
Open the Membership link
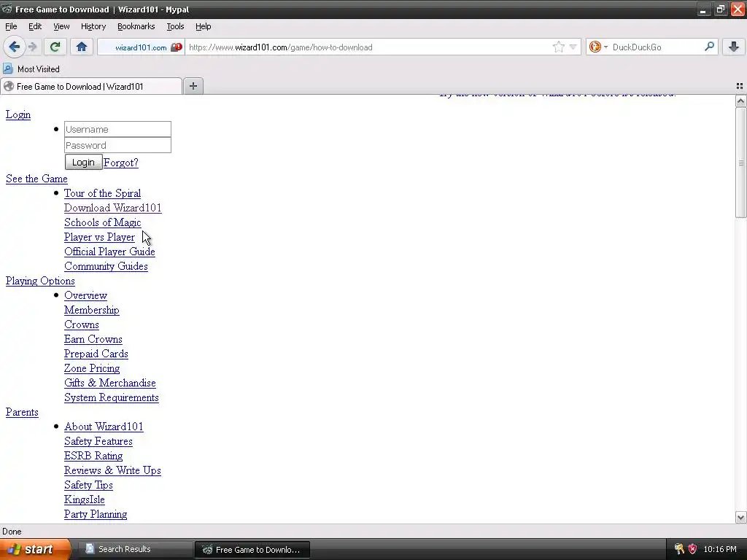click(91, 310)
